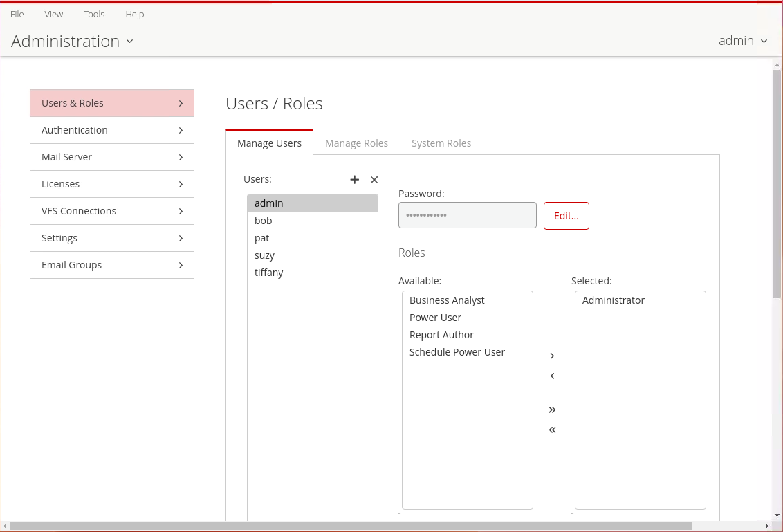Switch to the System Roles tab
This screenshot has height=532, width=783.
click(x=441, y=143)
